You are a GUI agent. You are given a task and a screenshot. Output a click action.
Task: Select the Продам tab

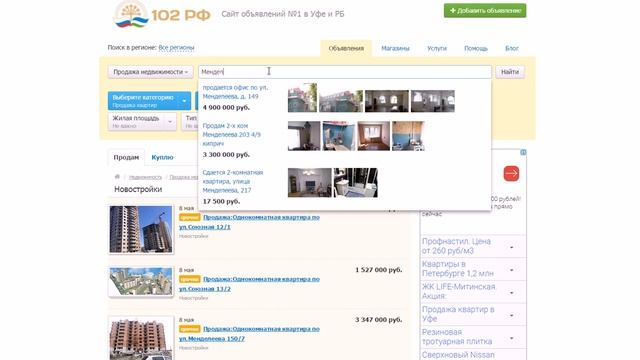tap(126, 158)
